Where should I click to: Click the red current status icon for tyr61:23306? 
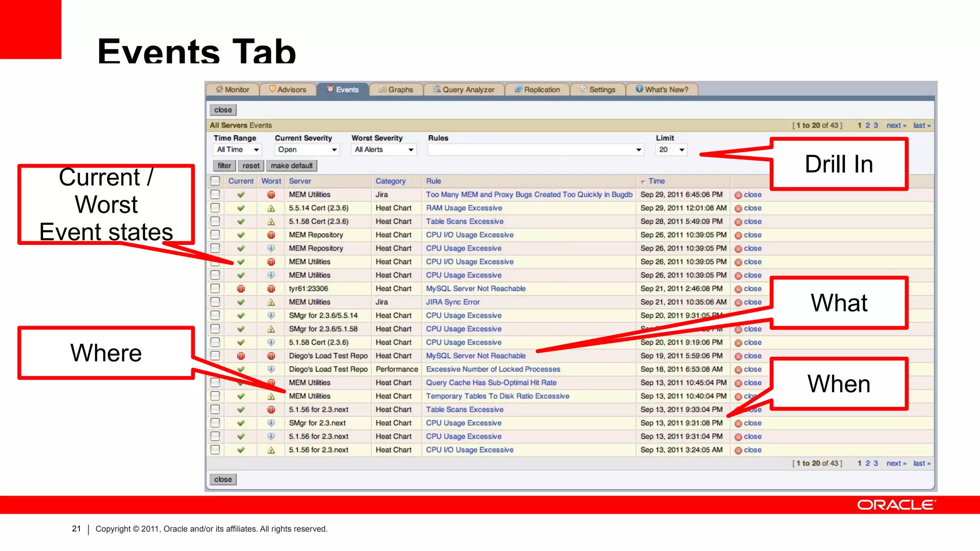[241, 289]
